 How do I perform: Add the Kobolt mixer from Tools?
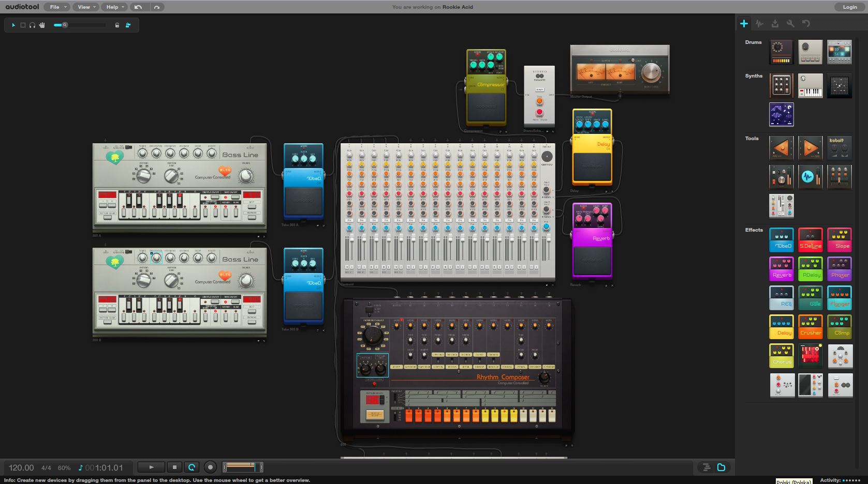[x=839, y=148]
